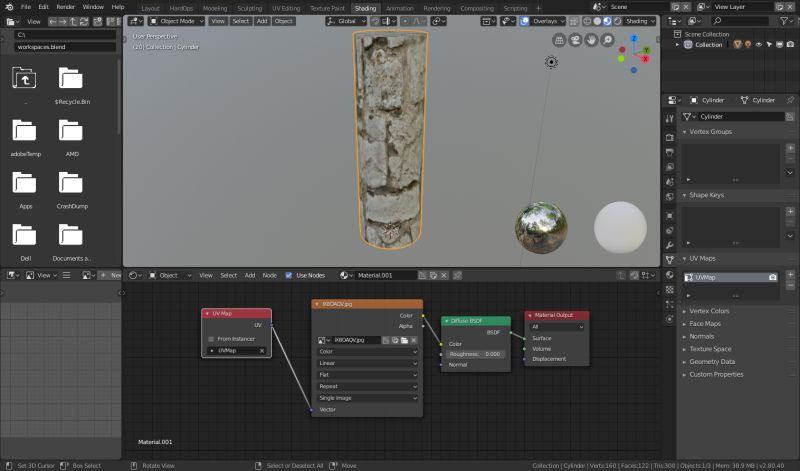
Task: Open the View Layer properties tab icon
Action: point(669,167)
